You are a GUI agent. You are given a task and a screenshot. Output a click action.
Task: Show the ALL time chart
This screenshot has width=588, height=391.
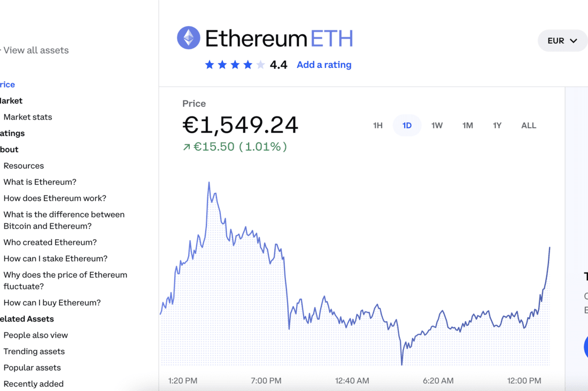click(529, 126)
